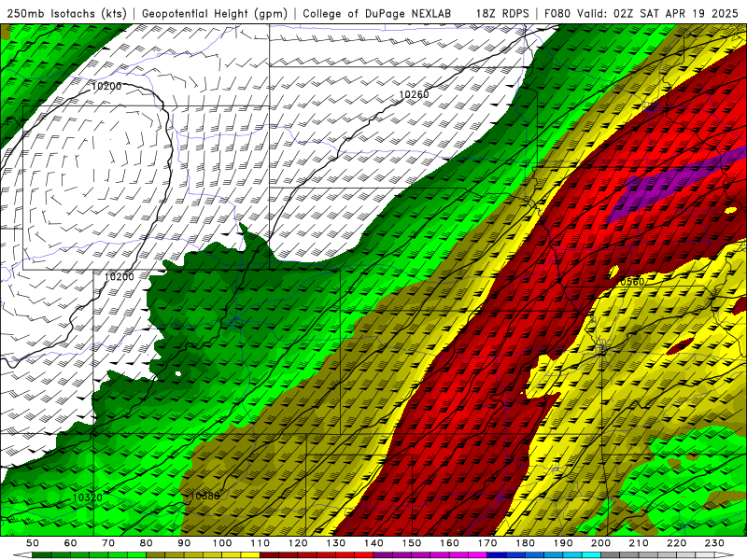747x560 pixels.
Task: Click the "Valid: 02Z SAT APR 19 2025" text
Action: coord(657,14)
